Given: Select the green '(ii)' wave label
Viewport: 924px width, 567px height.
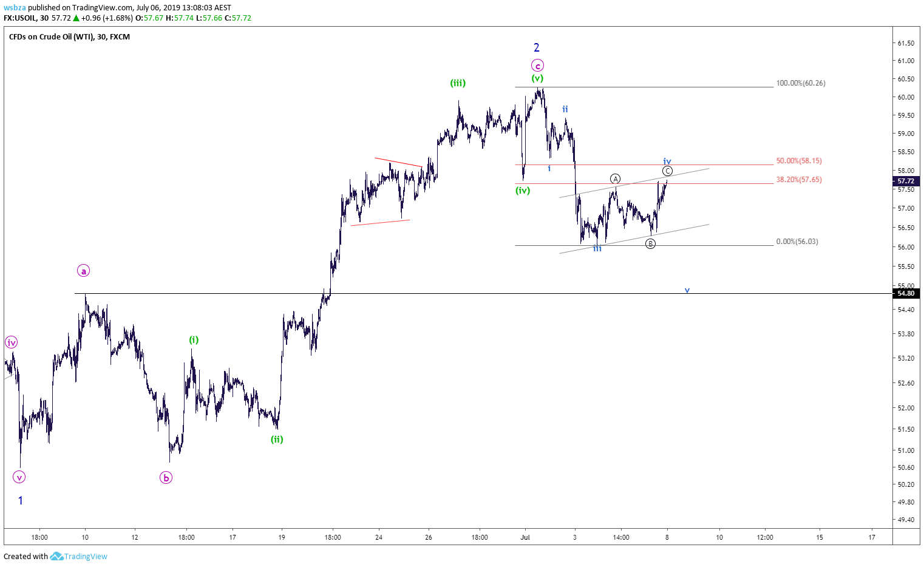Looking at the screenshot, I should coord(277,440).
